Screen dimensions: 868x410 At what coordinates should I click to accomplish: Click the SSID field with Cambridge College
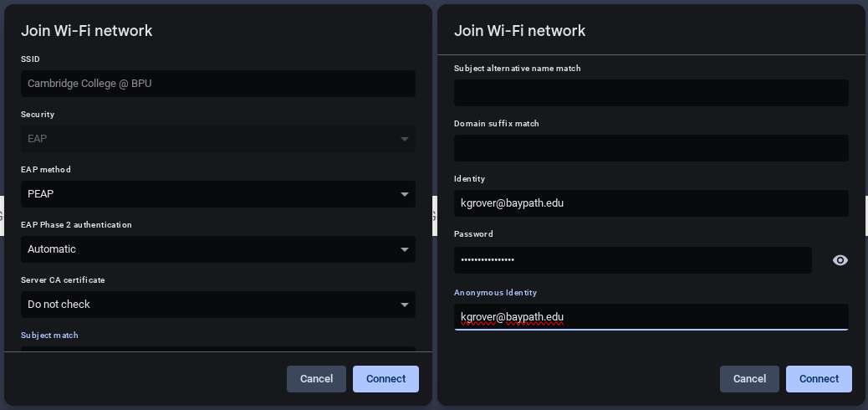point(217,84)
